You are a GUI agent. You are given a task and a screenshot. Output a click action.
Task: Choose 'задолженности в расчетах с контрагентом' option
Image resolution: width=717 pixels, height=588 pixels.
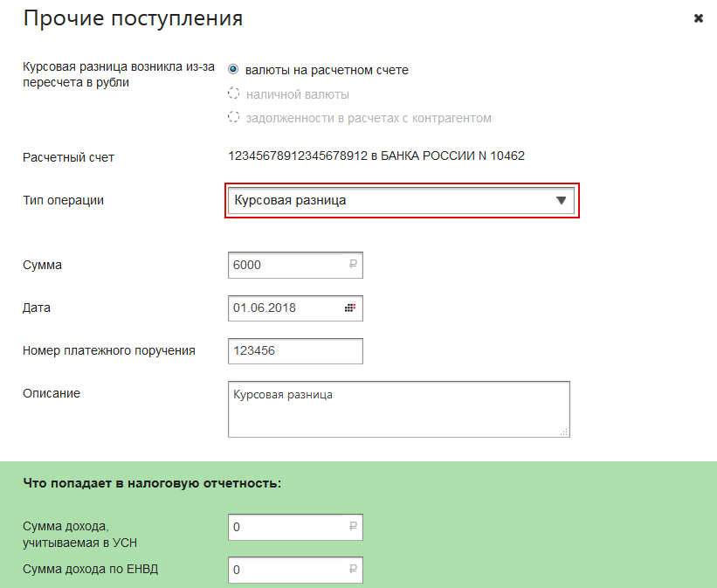coord(233,117)
